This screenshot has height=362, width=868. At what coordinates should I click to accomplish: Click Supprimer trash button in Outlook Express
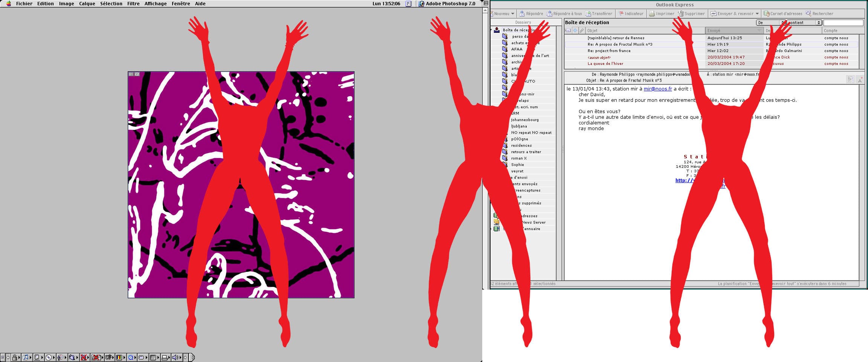pos(691,14)
